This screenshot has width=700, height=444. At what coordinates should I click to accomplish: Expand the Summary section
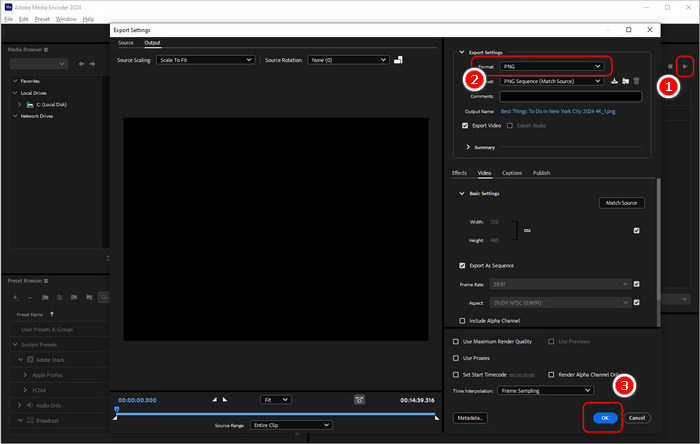tap(468, 147)
